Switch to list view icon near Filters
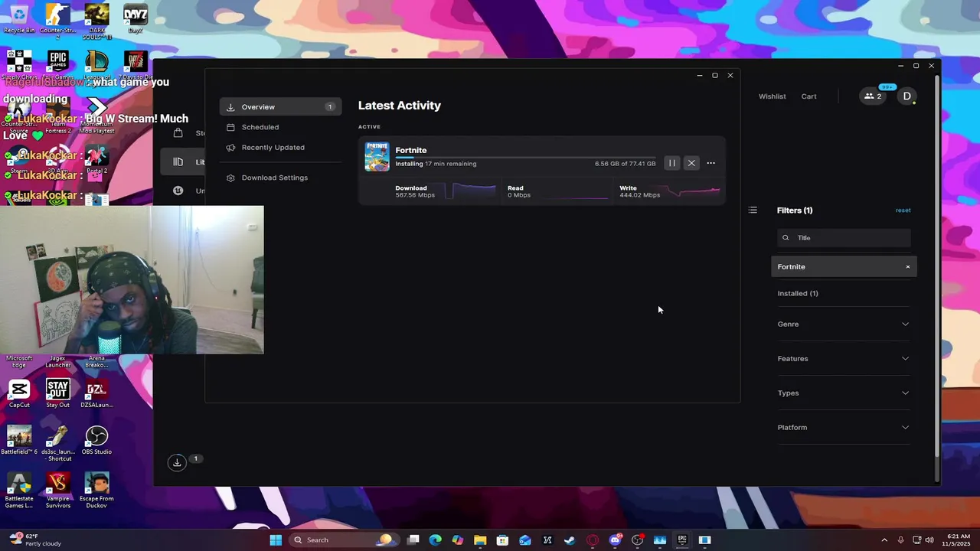Screen dimensions: 980x551 [x=753, y=210]
